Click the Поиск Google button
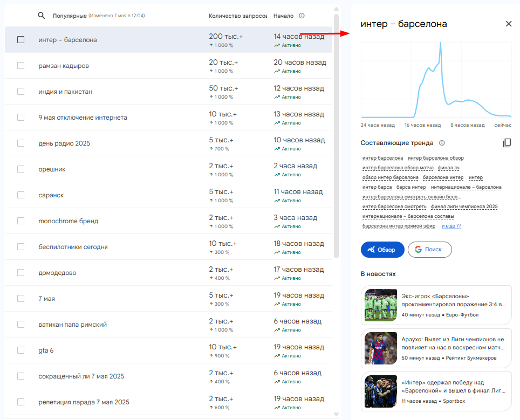 point(430,250)
